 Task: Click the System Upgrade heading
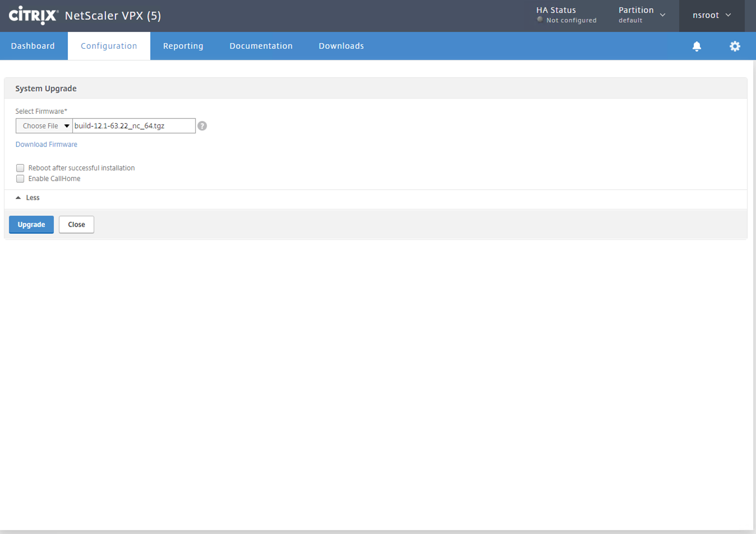(x=46, y=89)
